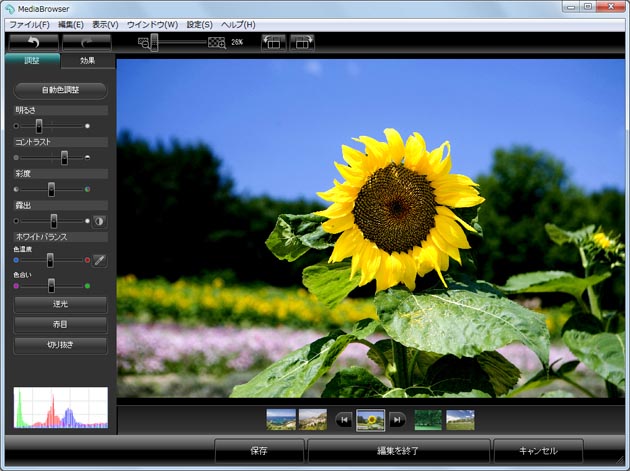Go to next image button

pos(397,420)
